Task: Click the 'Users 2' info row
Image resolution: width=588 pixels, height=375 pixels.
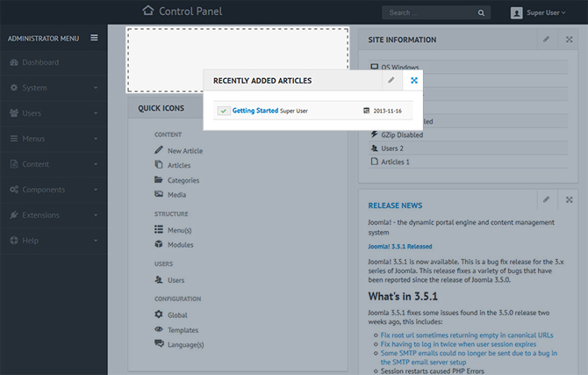Action: tap(468, 148)
